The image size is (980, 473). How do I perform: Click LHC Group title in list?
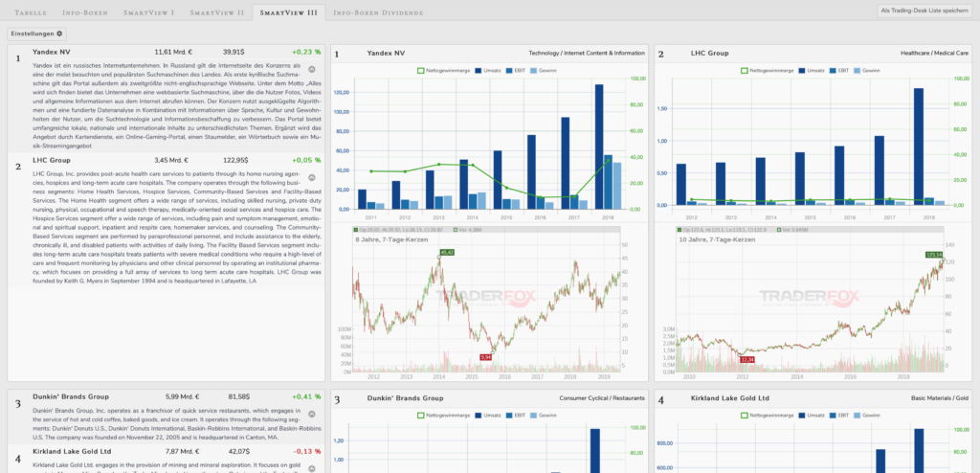(52, 160)
